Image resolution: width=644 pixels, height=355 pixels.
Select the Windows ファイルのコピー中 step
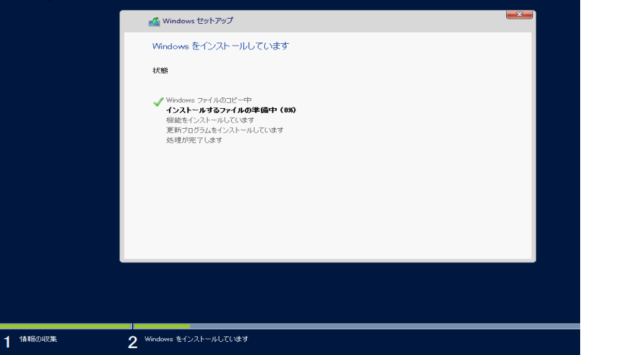coord(208,100)
